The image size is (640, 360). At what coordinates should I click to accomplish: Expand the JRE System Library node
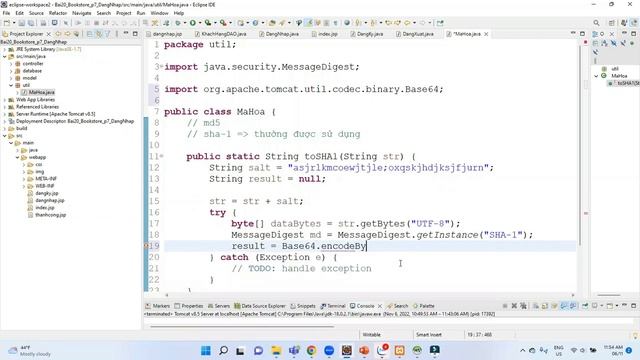(x=5, y=49)
